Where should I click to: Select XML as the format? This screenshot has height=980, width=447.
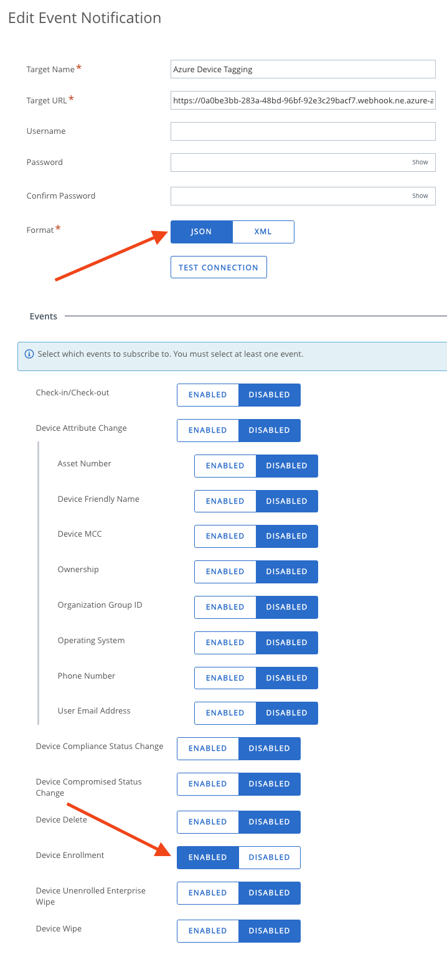point(263,232)
